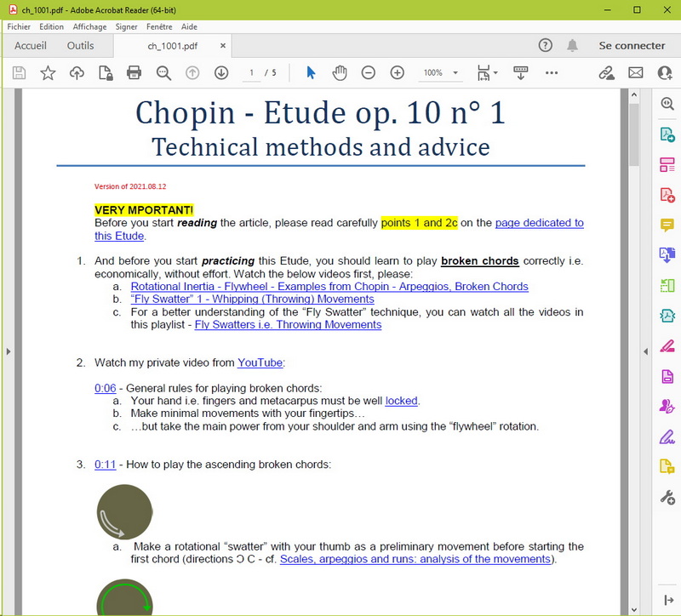This screenshot has width=681, height=616.
Task: Click the page number input field
Action: click(250, 73)
